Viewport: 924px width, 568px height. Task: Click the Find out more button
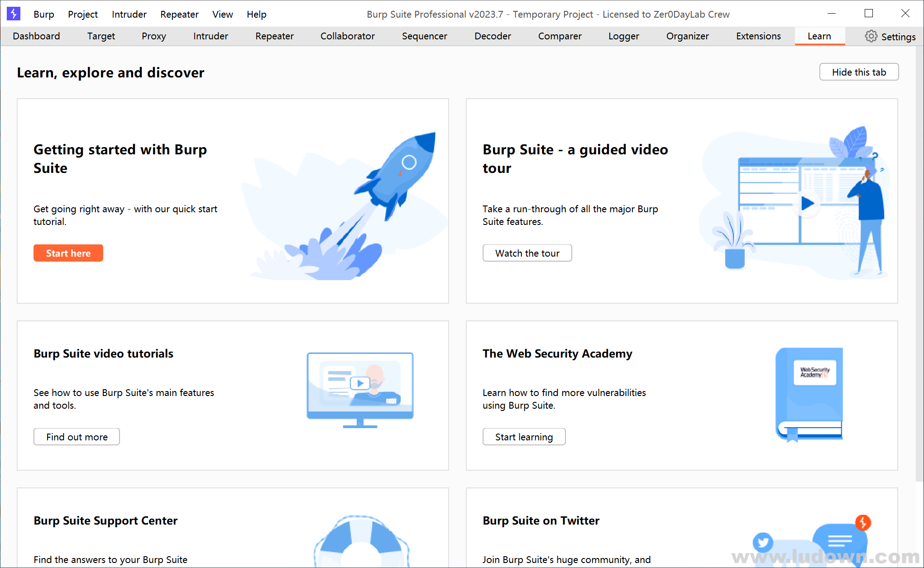pos(77,437)
